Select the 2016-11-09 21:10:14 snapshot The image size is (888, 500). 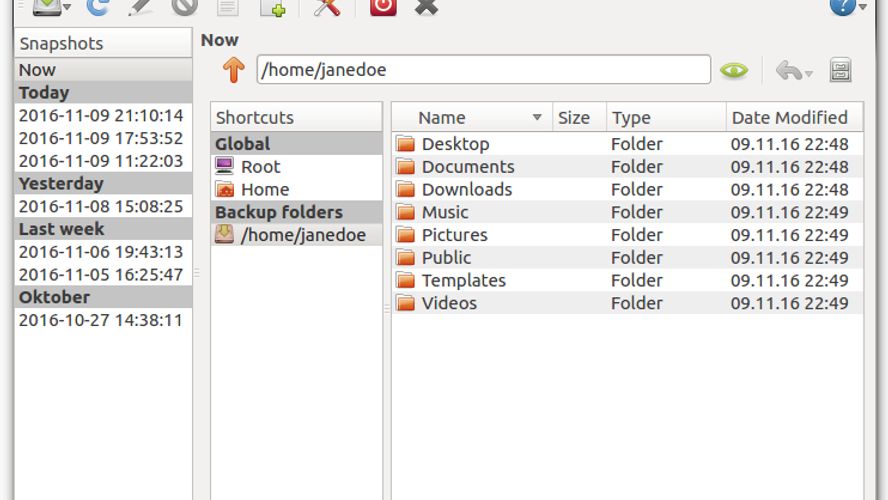point(103,116)
